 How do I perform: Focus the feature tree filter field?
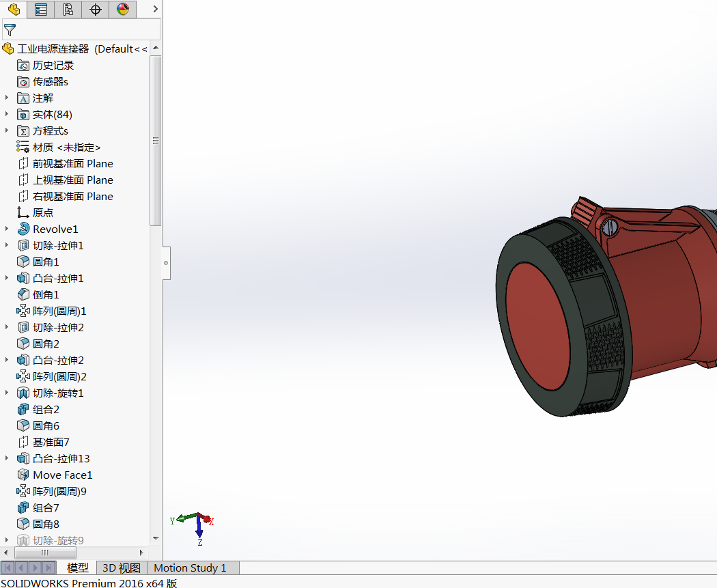coord(81,30)
